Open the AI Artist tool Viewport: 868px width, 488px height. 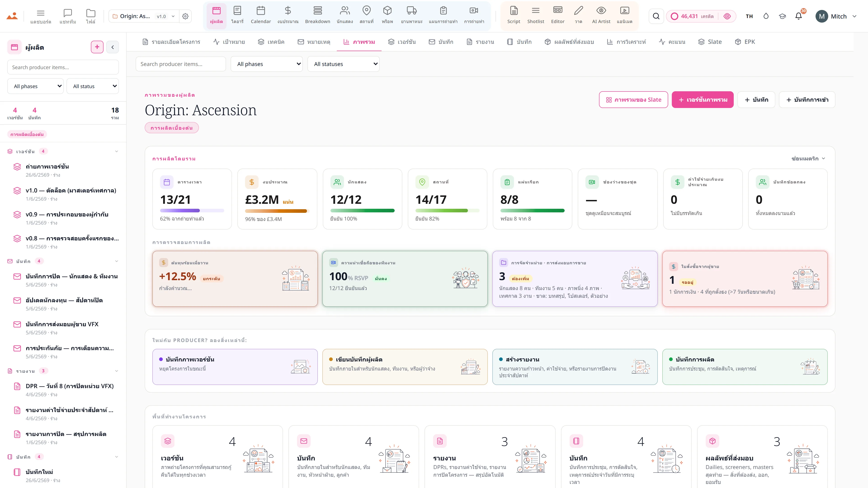pos(601,16)
